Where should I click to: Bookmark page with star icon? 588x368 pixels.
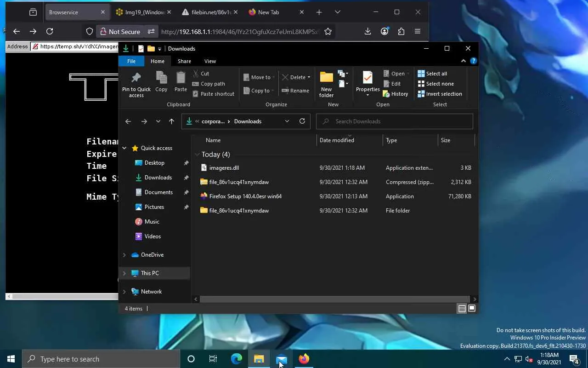328,31
